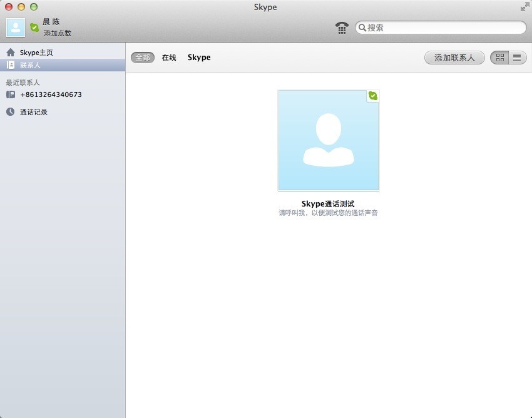Focus the 搜索 search field
Image resolution: width=532 pixels, height=418 pixels.
(441, 28)
